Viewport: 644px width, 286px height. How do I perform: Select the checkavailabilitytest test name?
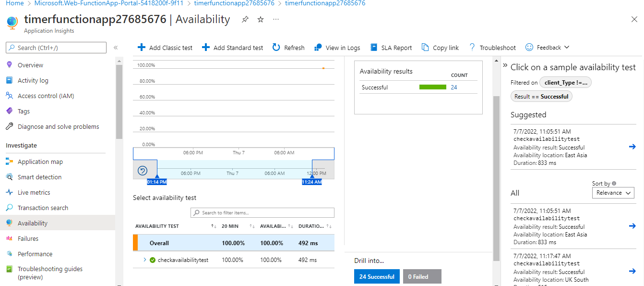183,260
